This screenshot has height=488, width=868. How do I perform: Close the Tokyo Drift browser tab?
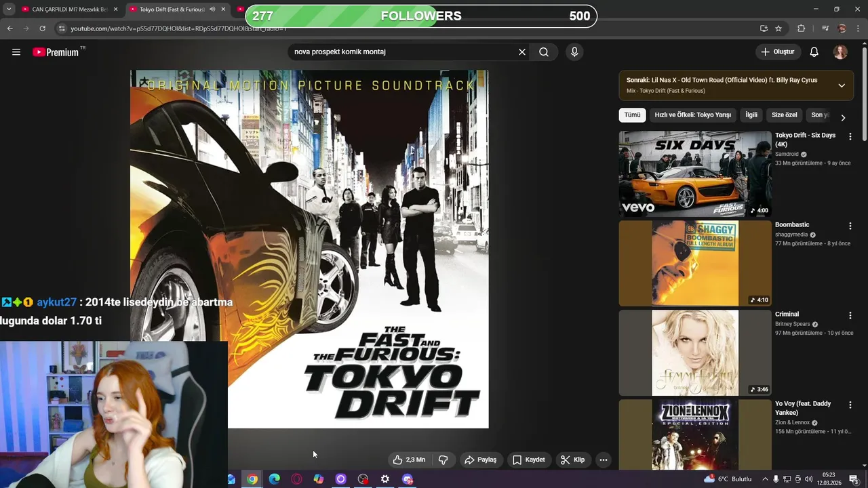tap(223, 9)
